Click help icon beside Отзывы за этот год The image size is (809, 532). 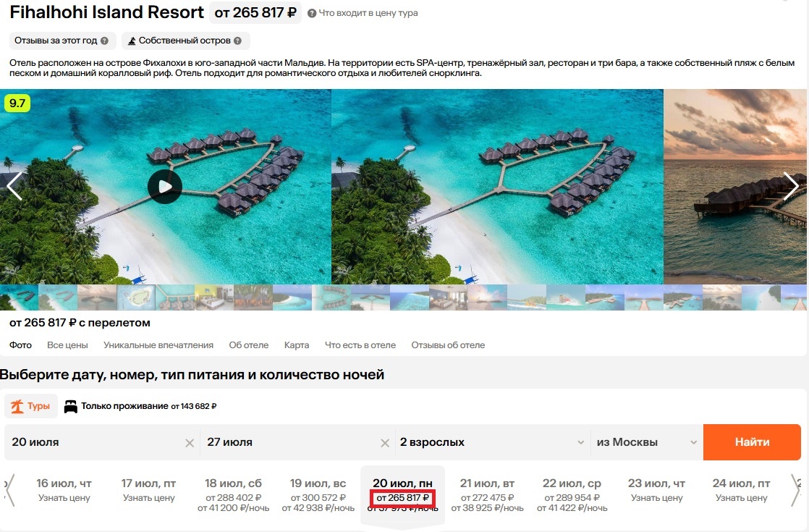(104, 41)
